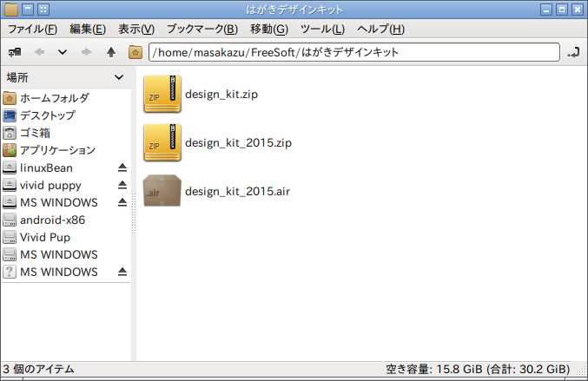Select the design_kit.zip file name
Viewport: 588px width, 381px height.
coord(221,94)
